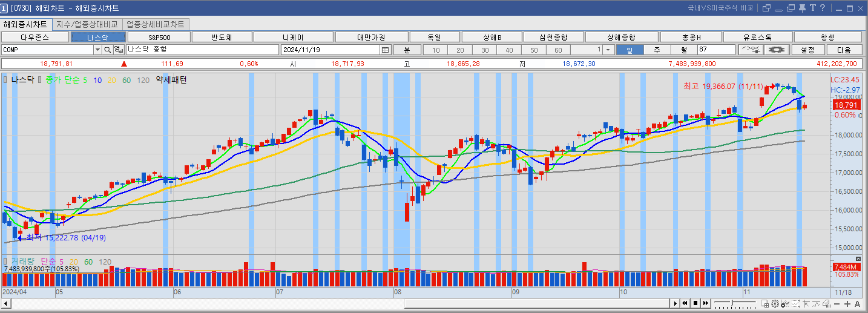
Task: Expand the COMP symbol dropdown
Action: pos(97,50)
